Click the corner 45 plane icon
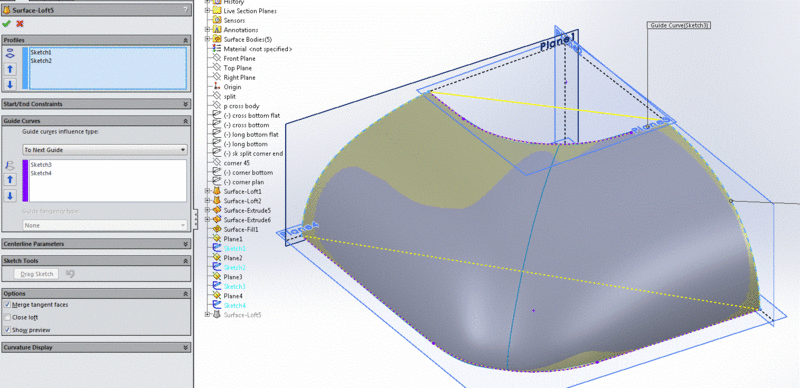 tap(216, 163)
